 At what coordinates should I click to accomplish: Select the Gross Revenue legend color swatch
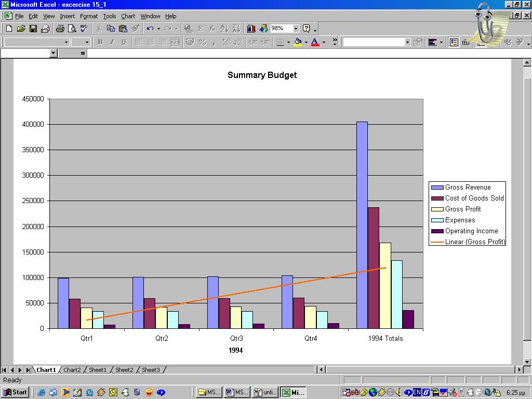[437, 188]
